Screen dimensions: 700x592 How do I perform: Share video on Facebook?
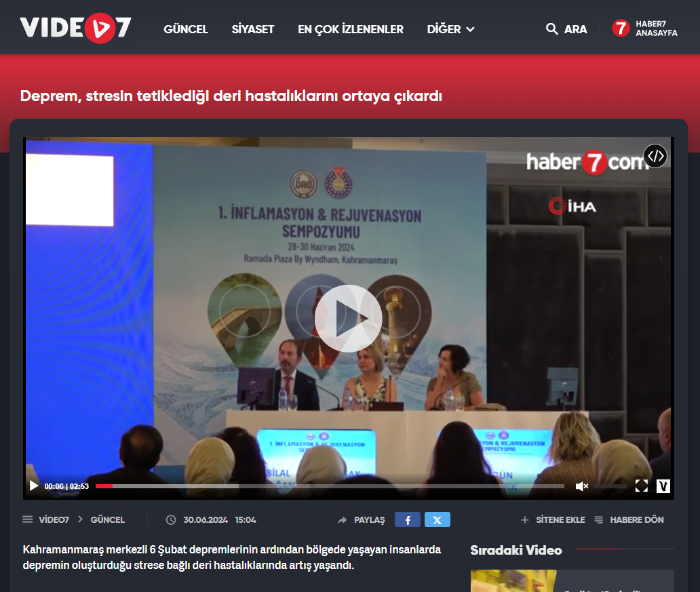tap(407, 520)
